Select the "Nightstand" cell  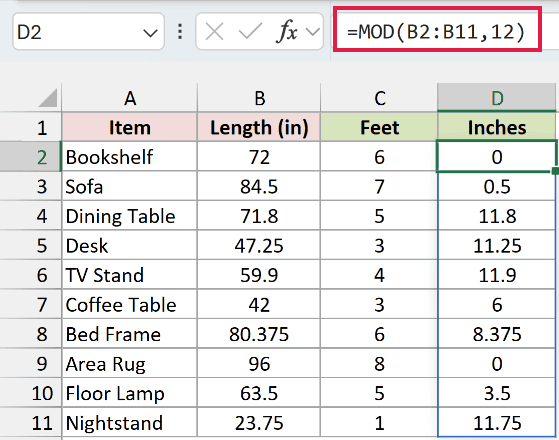pyautogui.click(x=129, y=423)
